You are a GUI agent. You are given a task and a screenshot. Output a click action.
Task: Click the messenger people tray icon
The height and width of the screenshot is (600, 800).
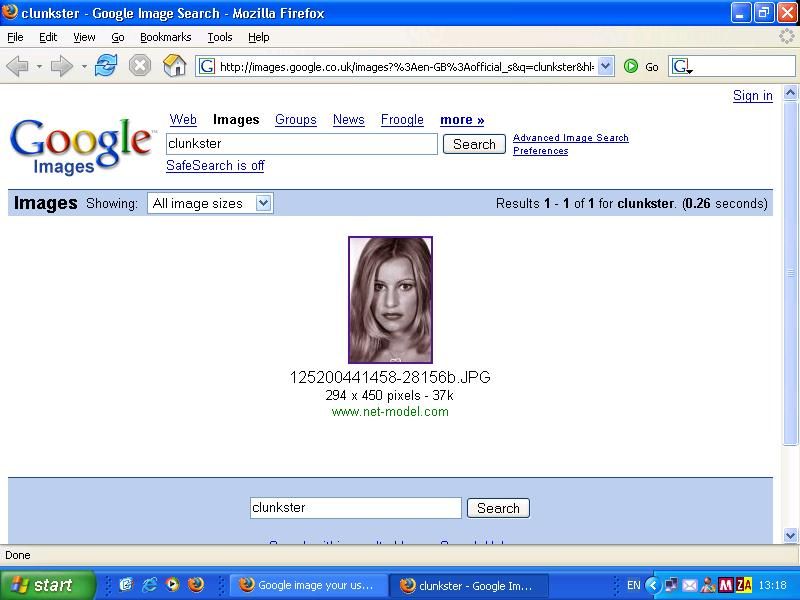coord(708,585)
